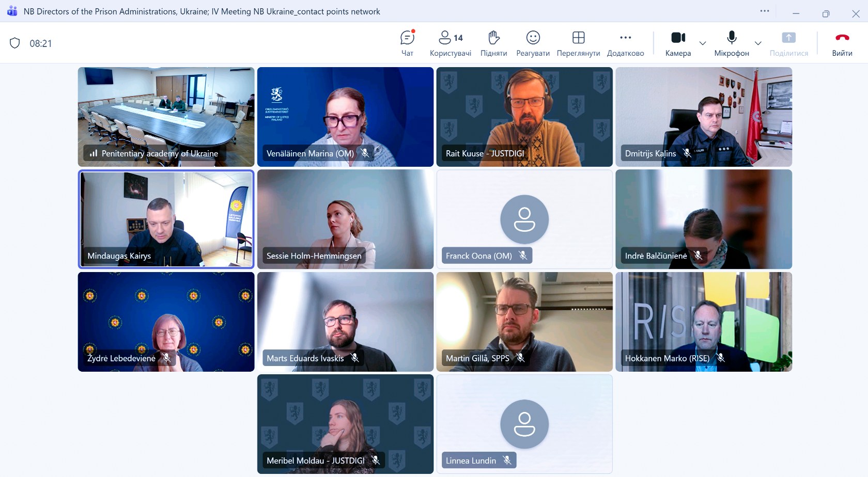Open the title bar ellipsis menu
Image resolution: width=868 pixels, height=477 pixels.
click(765, 11)
